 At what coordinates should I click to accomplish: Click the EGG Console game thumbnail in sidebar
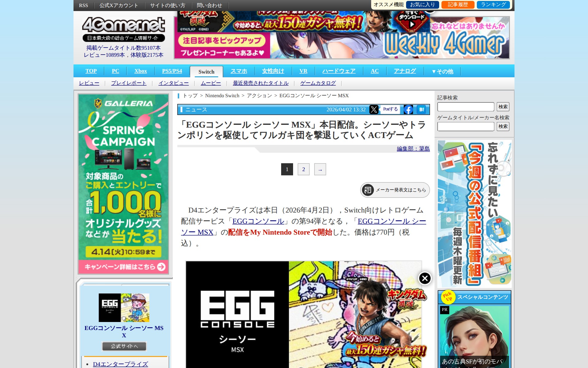point(124,308)
